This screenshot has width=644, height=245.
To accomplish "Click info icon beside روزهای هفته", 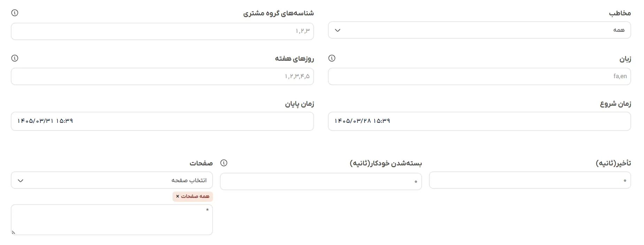I will [x=15, y=58].
